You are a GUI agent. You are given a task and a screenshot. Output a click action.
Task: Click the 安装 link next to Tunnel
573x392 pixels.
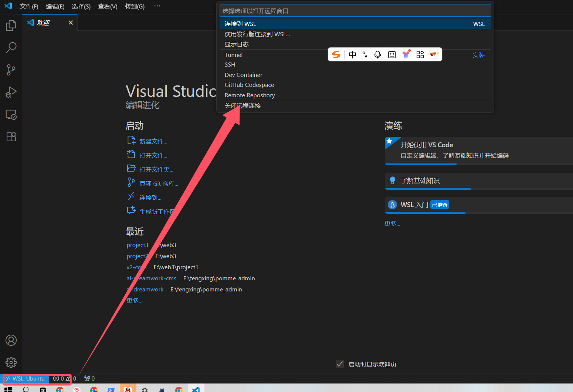point(478,55)
